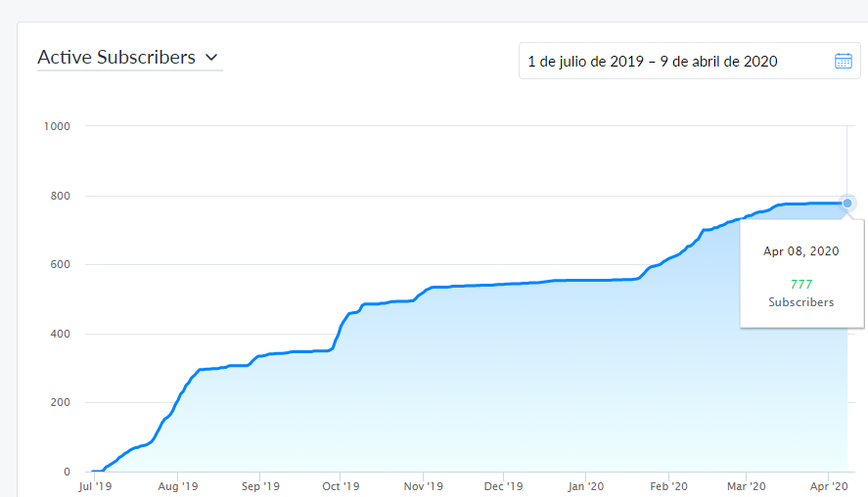Open the Active Subscribers metric dropdown
Viewport: 868px width, 497px height.
pyautogui.click(x=129, y=58)
